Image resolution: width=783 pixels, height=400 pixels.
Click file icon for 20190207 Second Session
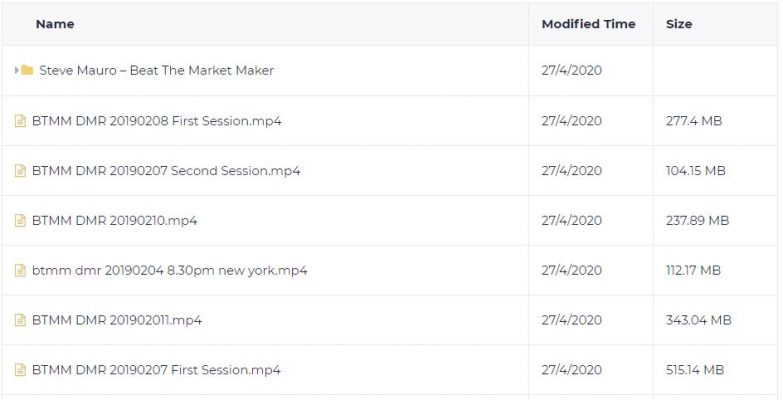click(x=20, y=171)
